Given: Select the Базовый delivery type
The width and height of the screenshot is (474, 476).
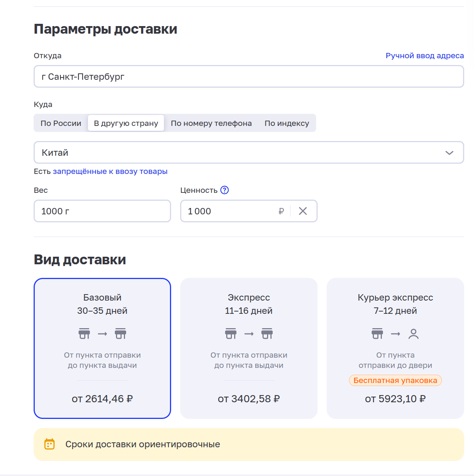Looking at the screenshot, I should pos(102,348).
